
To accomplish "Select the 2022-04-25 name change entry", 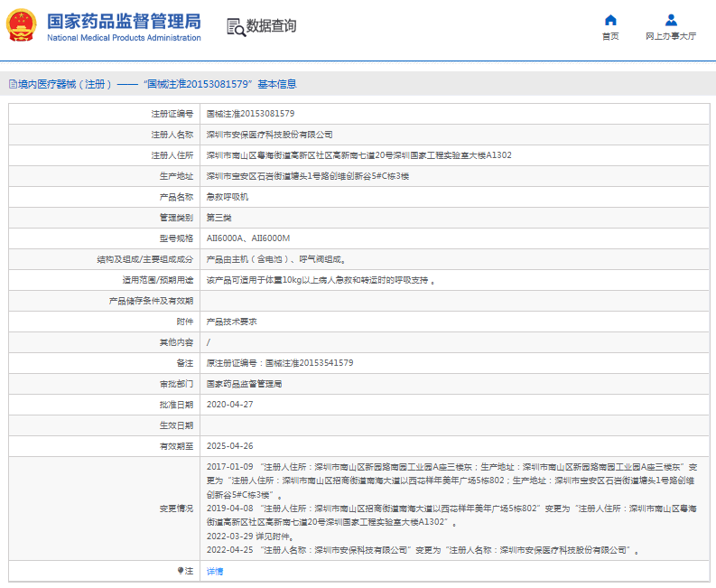I will (423, 550).
